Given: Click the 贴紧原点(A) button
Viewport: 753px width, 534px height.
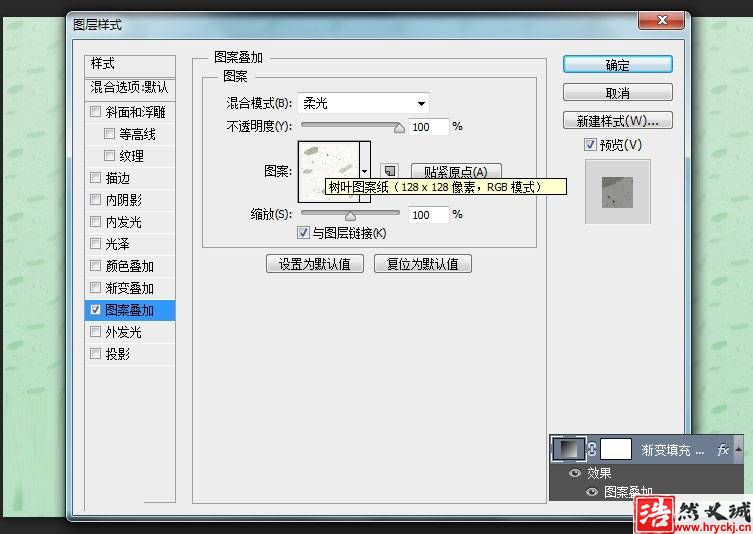Looking at the screenshot, I should click(456, 171).
